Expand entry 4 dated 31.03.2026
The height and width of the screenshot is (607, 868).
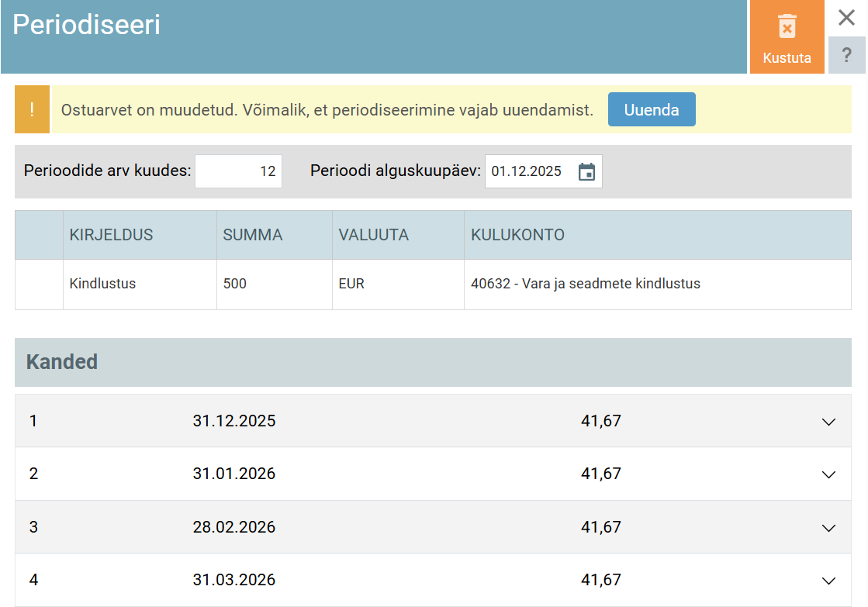pos(828,580)
